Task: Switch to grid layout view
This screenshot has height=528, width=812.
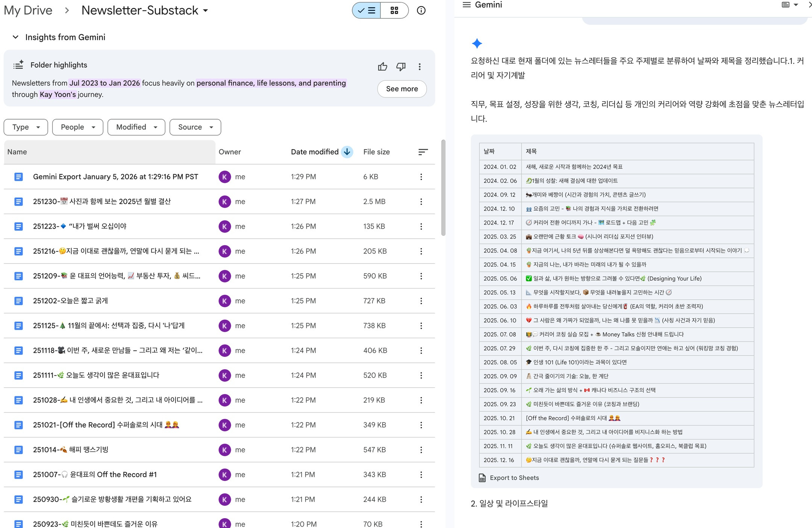Action: coord(394,11)
